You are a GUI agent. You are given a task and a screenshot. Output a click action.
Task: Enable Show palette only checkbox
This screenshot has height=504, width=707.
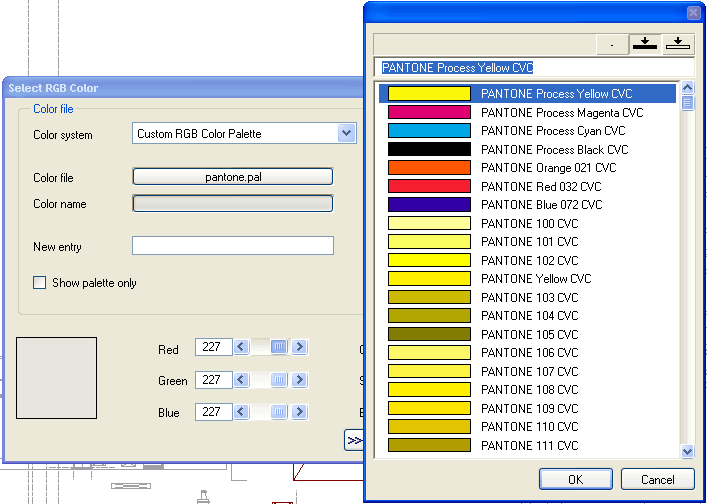point(40,283)
